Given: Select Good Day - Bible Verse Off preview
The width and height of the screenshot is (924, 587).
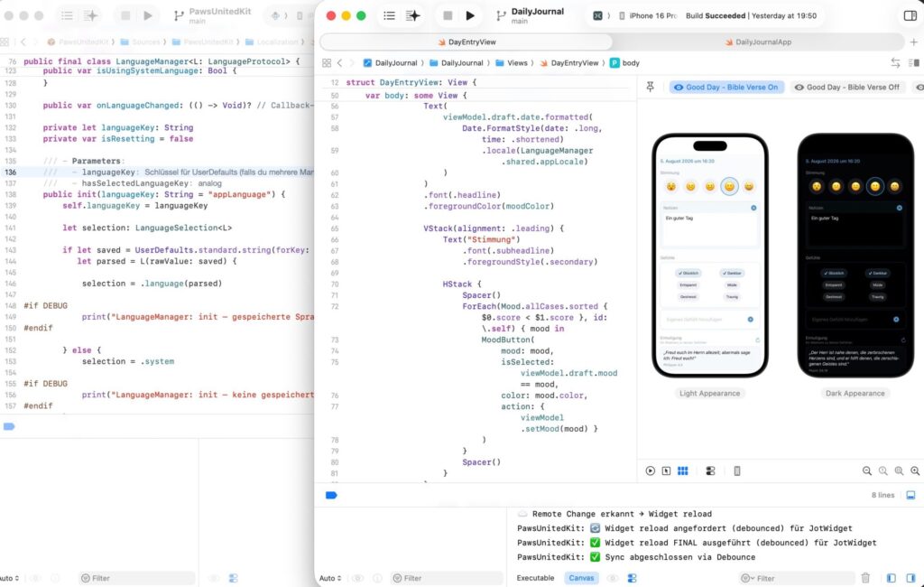Looking at the screenshot, I should coord(846,88).
